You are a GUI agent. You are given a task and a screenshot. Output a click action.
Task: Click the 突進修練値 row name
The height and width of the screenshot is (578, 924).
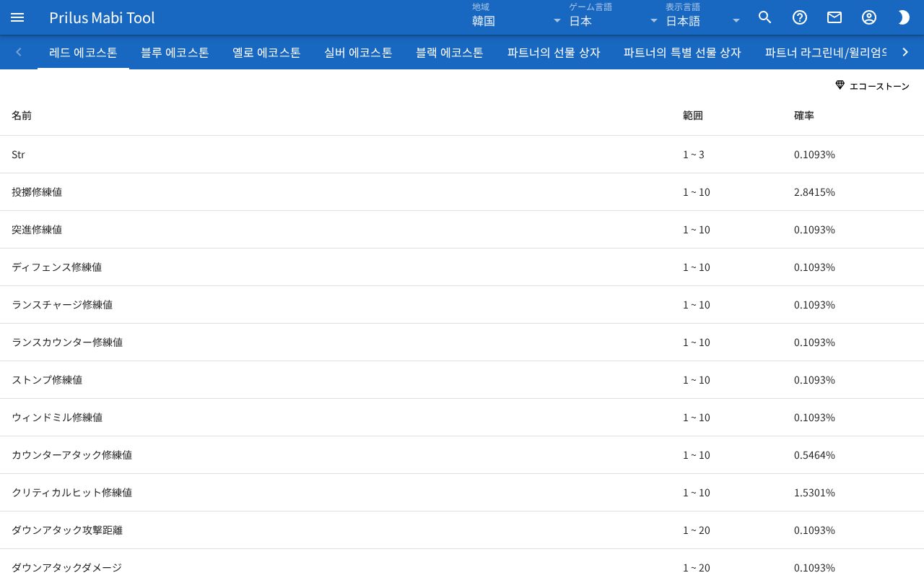coord(37,230)
